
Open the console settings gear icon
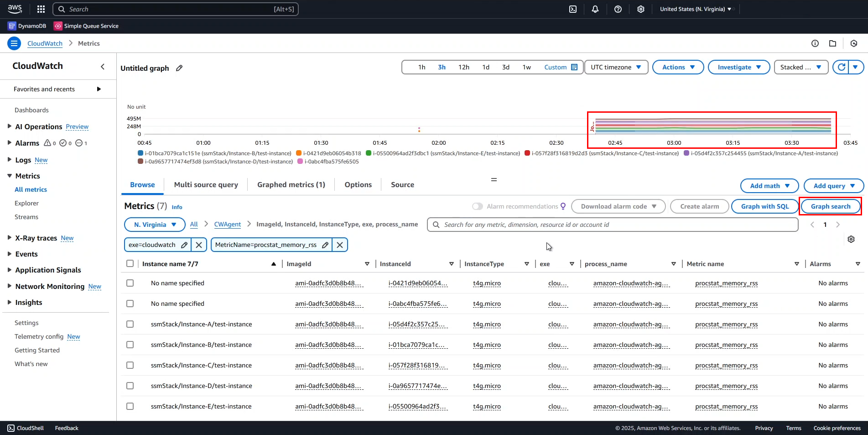[x=641, y=9]
